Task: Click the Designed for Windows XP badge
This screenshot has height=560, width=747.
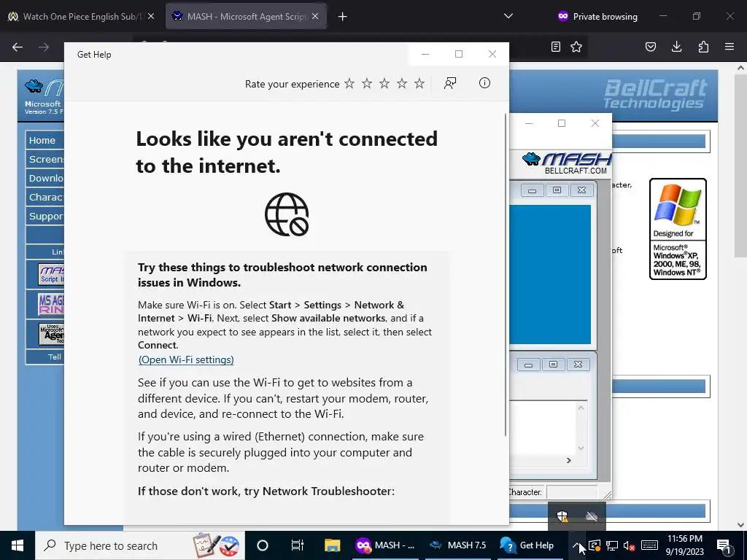Action: (678, 228)
